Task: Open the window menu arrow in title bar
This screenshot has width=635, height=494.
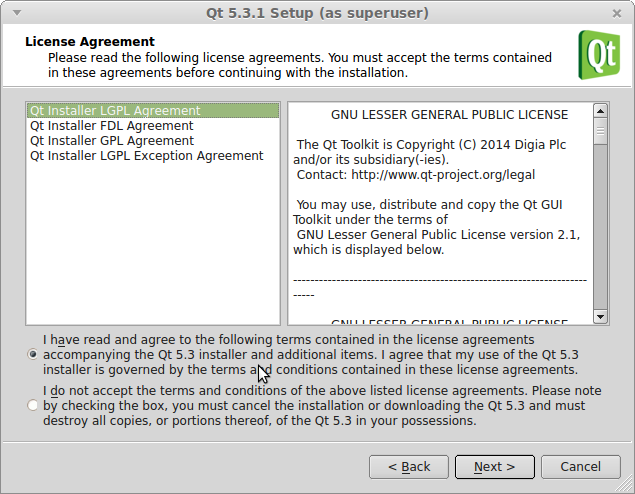Action: (17, 13)
